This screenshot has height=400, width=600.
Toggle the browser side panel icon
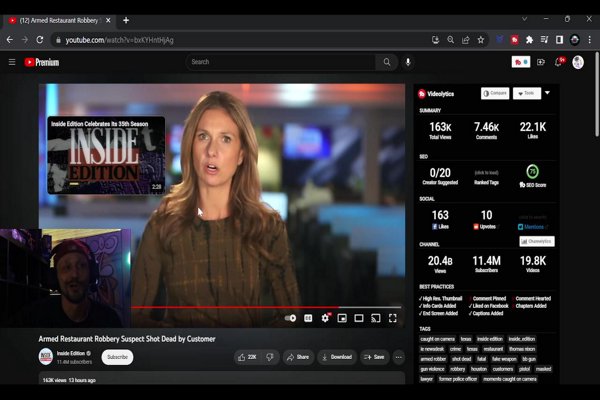click(559, 40)
